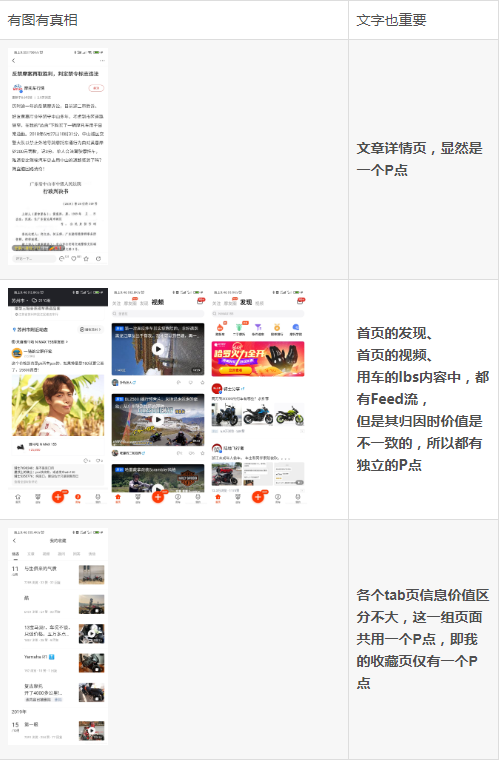Click the 文字也重要 column header

click(391, 20)
